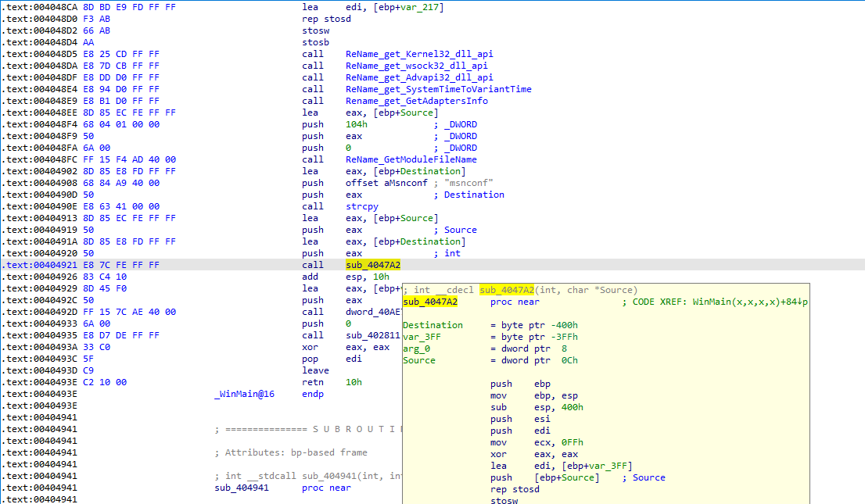The width and height of the screenshot is (865, 504).
Task: Click push esi in tooltip
Action: [x=520, y=419]
